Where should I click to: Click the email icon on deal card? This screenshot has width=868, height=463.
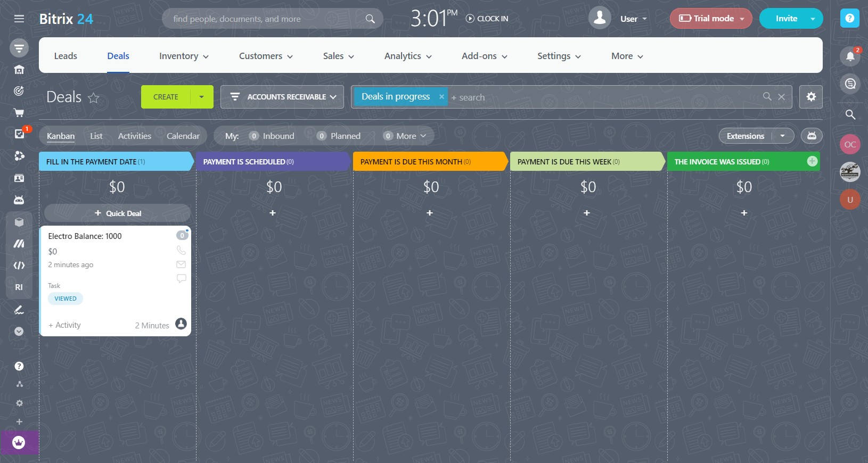(181, 264)
